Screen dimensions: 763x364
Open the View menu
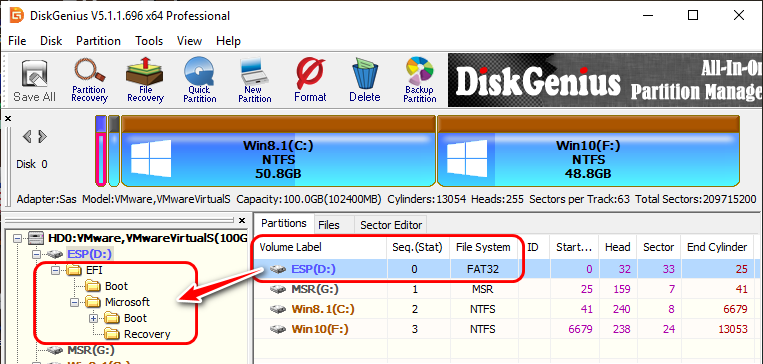[x=189, y=41]
